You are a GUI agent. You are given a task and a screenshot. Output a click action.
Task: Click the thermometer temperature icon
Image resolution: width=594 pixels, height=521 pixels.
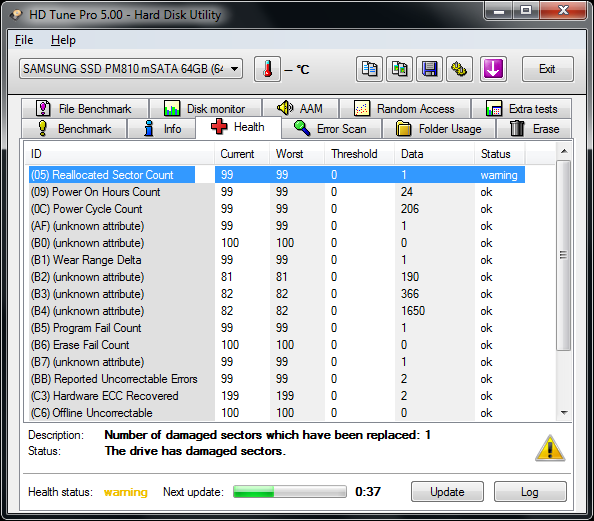click(267, 69)
